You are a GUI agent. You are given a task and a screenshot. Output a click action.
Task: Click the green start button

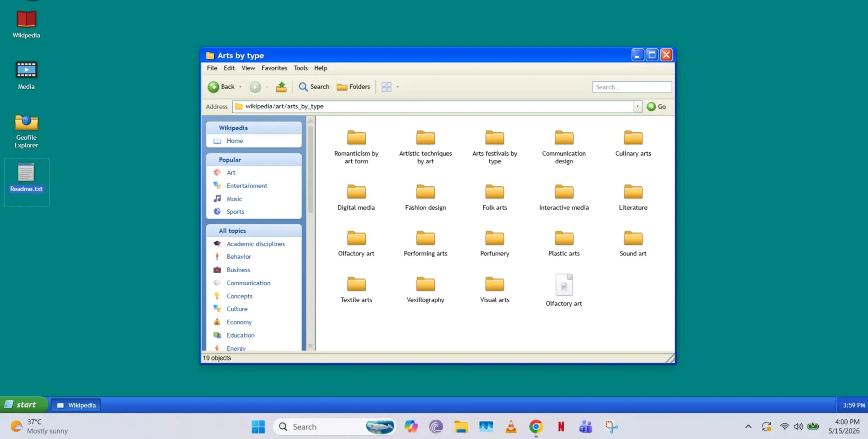[x=24, y=405]
